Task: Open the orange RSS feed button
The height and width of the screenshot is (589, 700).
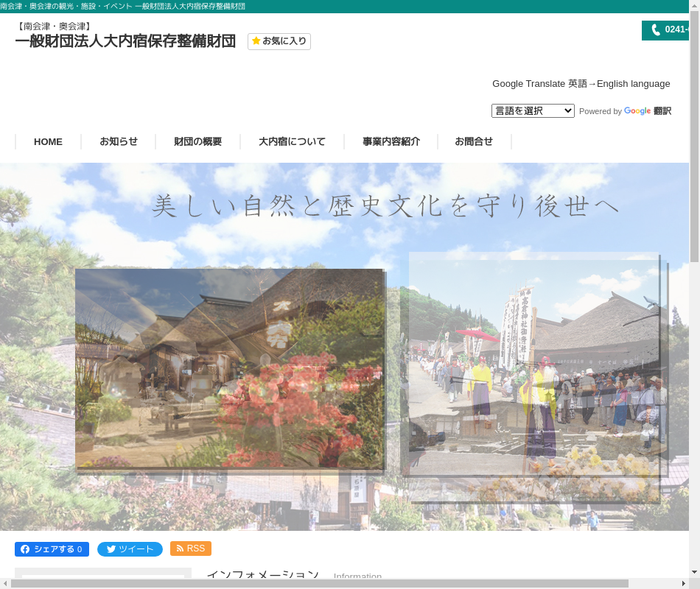Action: [191, 549]
